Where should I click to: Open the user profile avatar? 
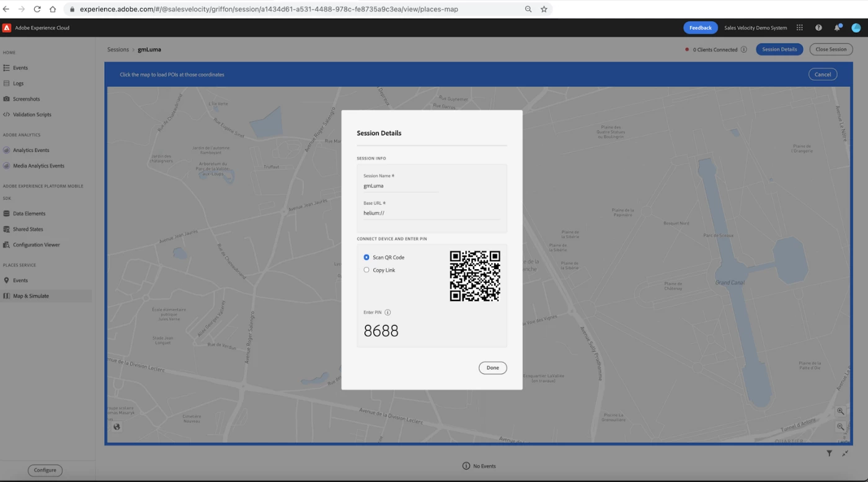856,28
